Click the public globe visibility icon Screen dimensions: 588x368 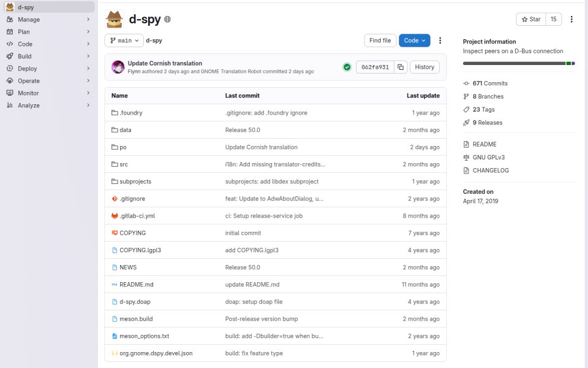pos(168,19)
